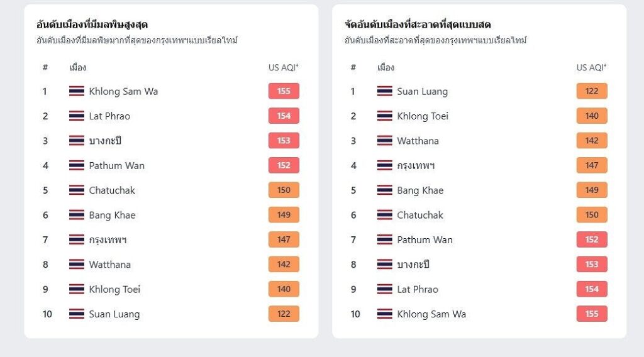Screen dimensions: 644x357
Task: Select กรุงเทพฯ in the cleanest ranking
Action: (416, 165)
